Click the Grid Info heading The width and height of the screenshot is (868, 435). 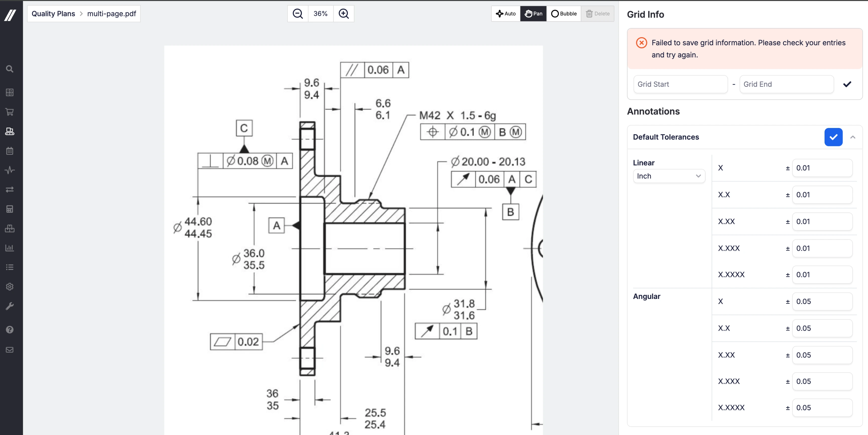pos(645,15)
